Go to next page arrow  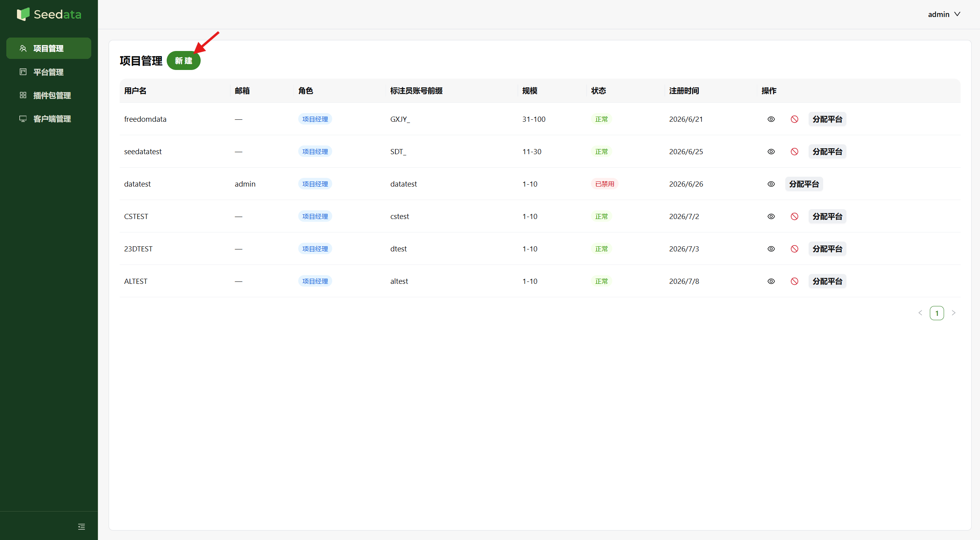tap(953, 313)
